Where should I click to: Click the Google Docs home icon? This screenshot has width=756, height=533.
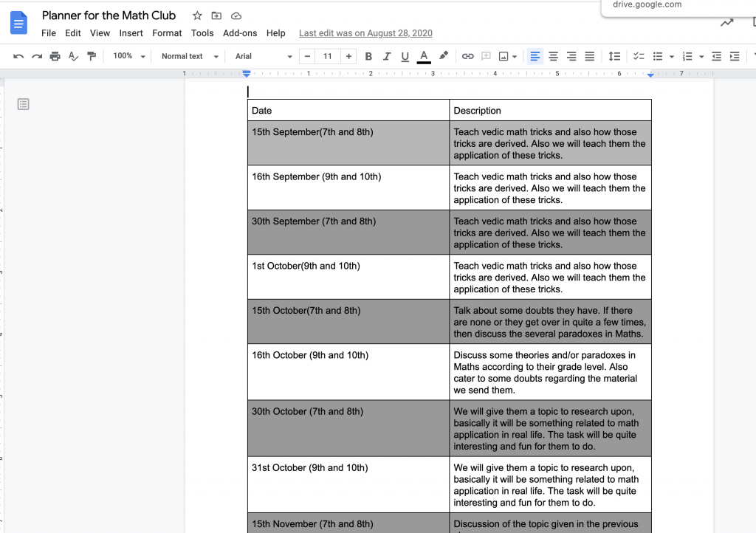18,23
